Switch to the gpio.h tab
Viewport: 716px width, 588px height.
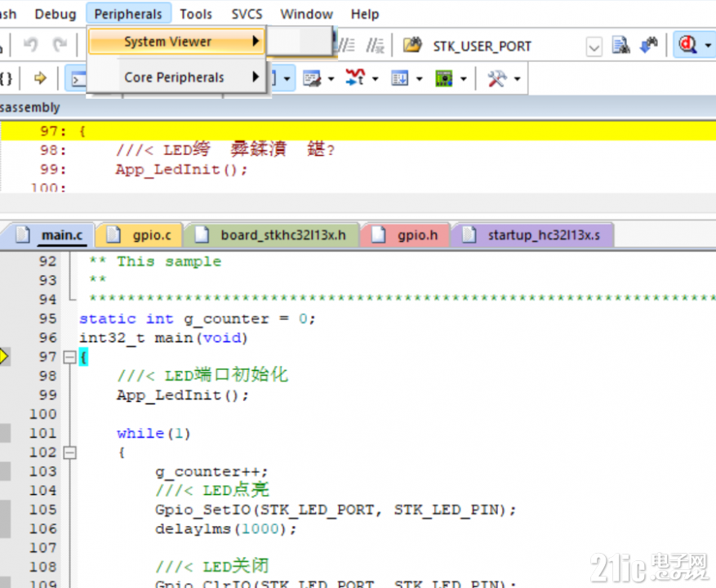coord(405,235)
